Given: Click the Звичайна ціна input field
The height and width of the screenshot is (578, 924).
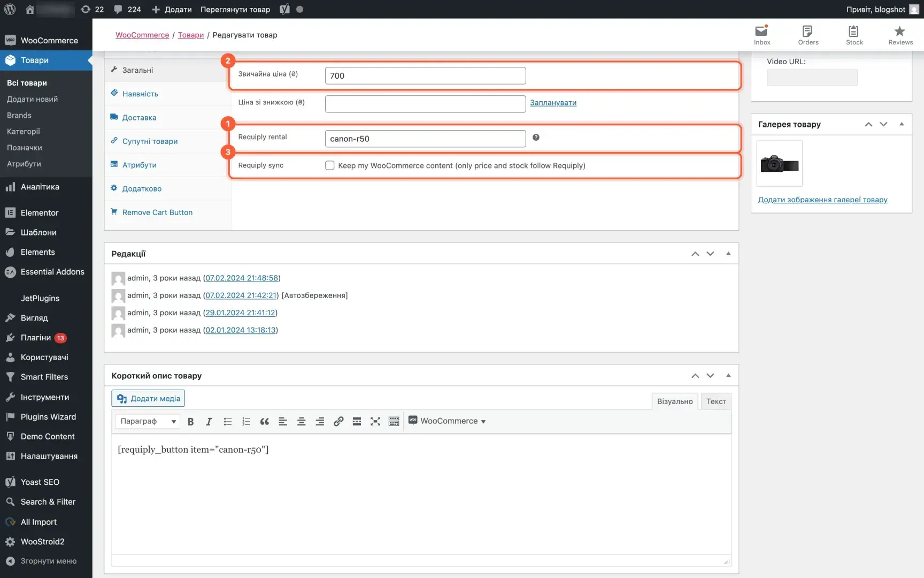Looking at the screenshot, I should [x=425, y=75].
